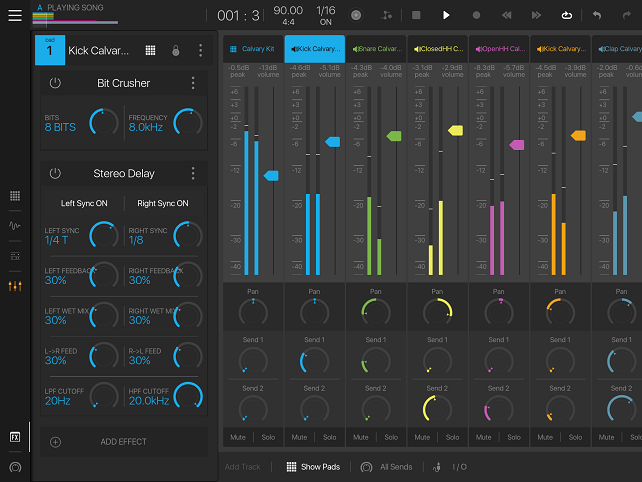642x482 pixels.
Task: Click the microphone input icon in bottom bar
Action: click(437, 467)
